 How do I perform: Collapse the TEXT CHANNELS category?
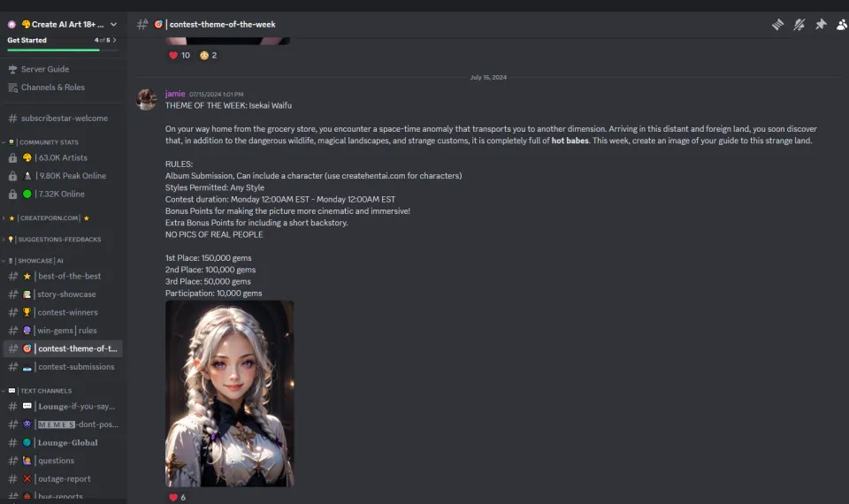click(x=37, y=391)
